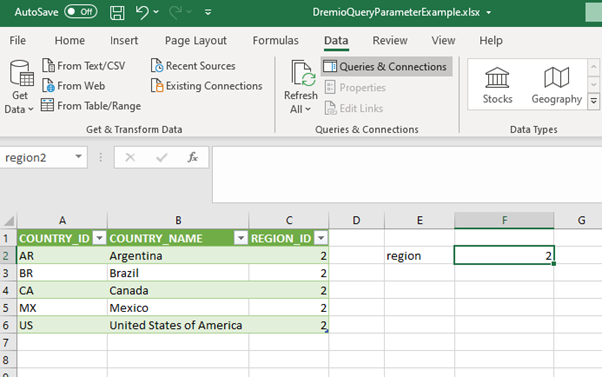
Task: Switch to the Formulas tab
Action: (275, 40)
